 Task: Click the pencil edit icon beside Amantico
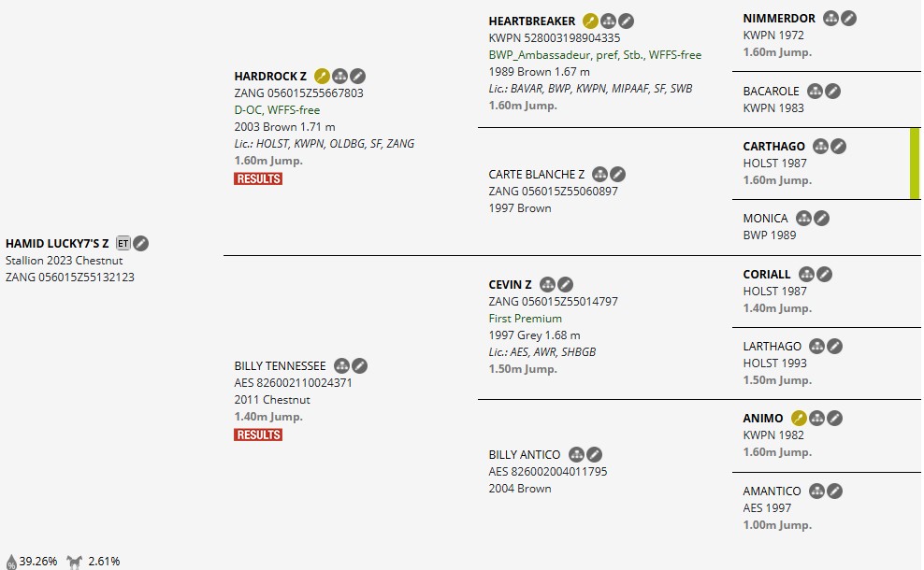pos(834,491)
